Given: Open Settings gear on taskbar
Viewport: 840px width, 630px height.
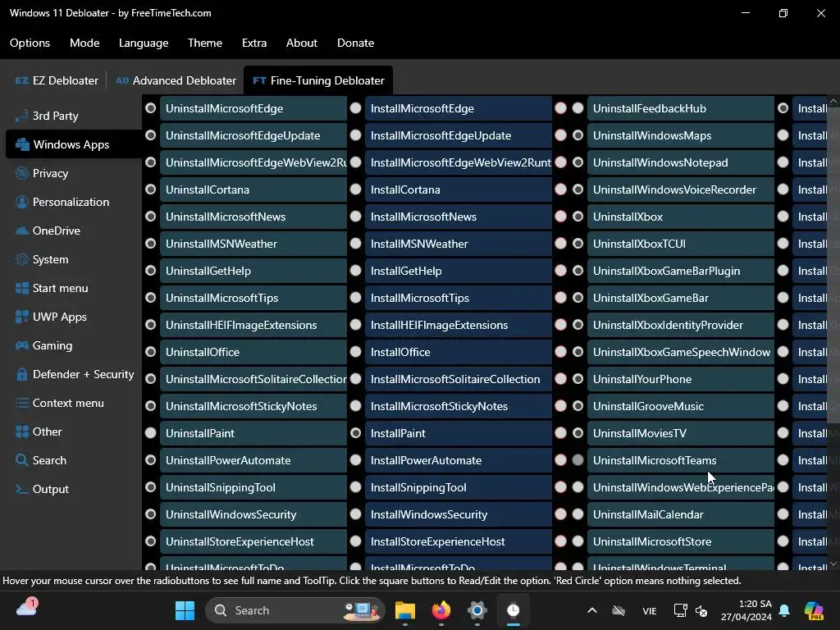Looking at the screenshot, I should click(477, 610).
